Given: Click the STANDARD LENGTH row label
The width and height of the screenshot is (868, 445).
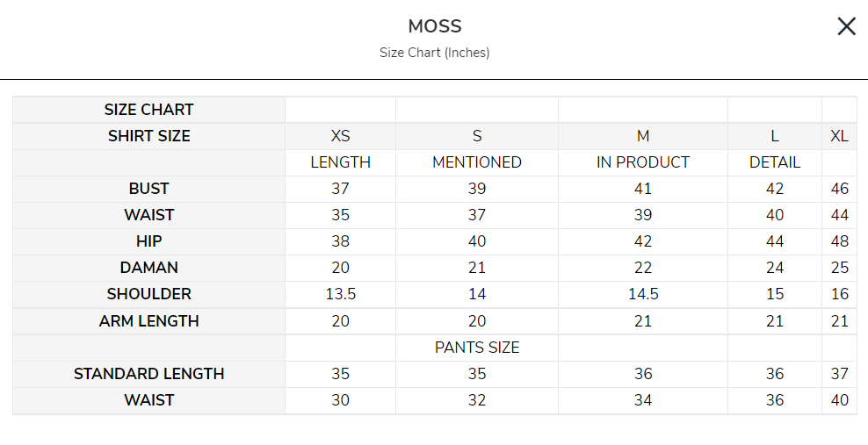Looking at the screenshot, I should (148, 374).
